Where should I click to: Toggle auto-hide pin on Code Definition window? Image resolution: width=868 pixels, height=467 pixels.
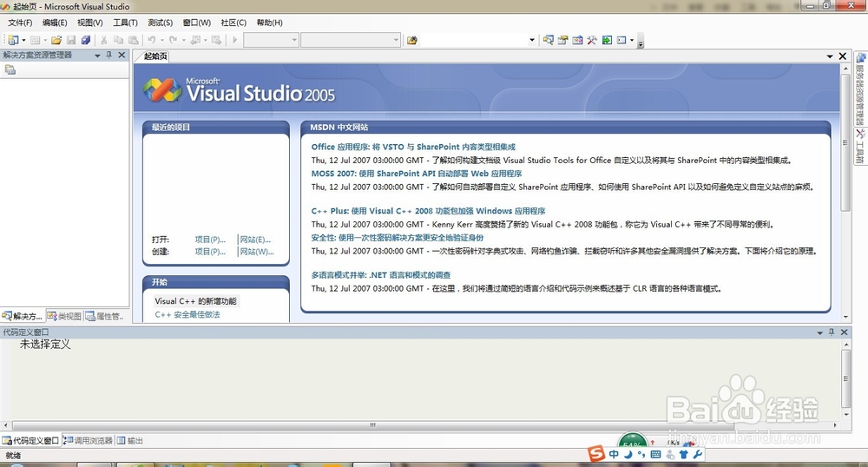pyautogui.click(x=832, y=332)
